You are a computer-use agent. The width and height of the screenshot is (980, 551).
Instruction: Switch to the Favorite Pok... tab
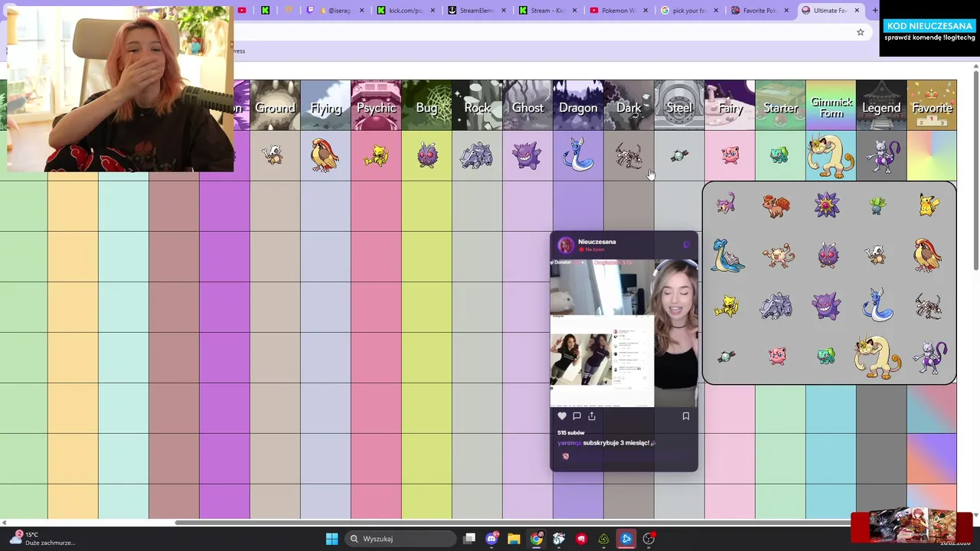pyautogui.click(x=759, y=11)
